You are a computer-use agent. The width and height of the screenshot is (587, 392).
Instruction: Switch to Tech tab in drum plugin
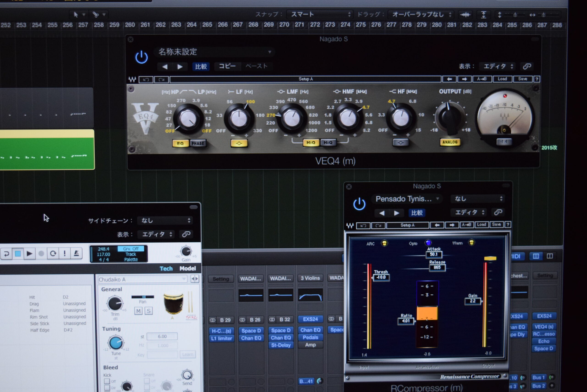click(x=166, y=269)
